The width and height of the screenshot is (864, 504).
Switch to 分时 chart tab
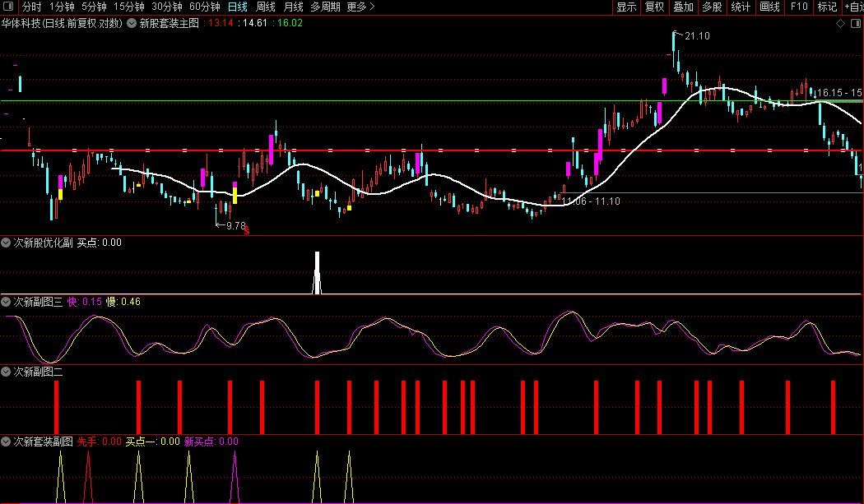pos(31,7)
